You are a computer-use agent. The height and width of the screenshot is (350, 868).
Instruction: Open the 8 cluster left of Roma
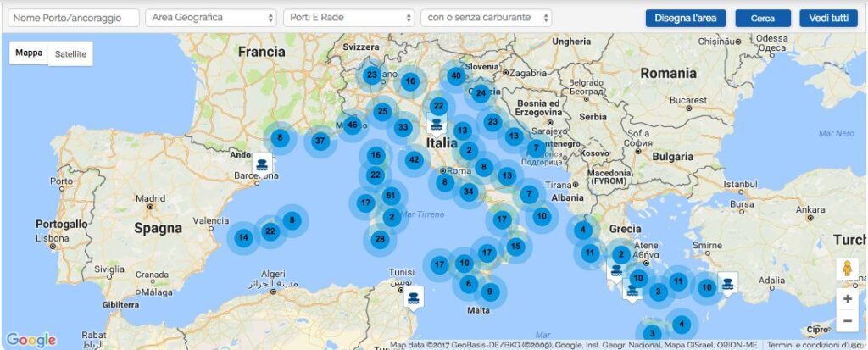tap(444, 182)
